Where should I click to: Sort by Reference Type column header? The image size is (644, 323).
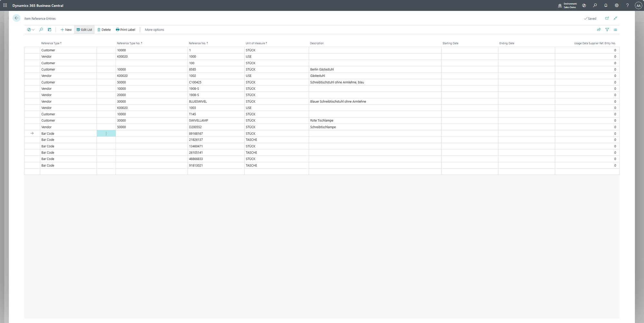(51, 43)
